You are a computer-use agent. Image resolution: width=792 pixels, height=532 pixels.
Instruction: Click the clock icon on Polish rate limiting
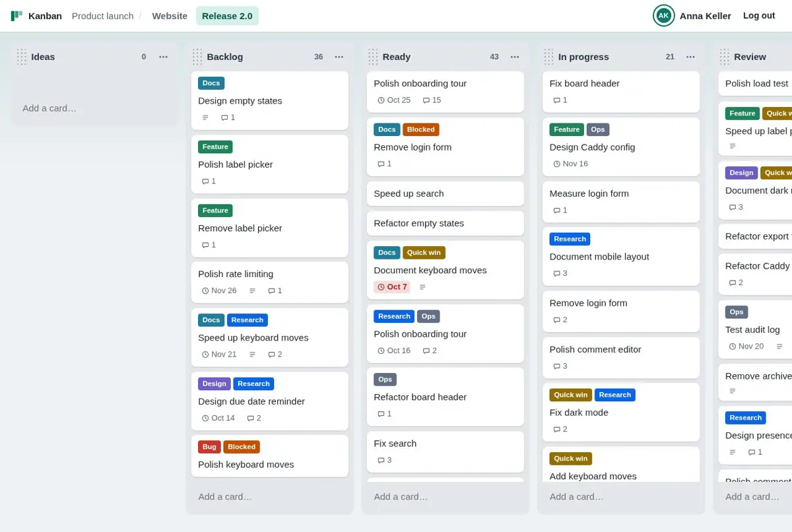click(205, 290)
